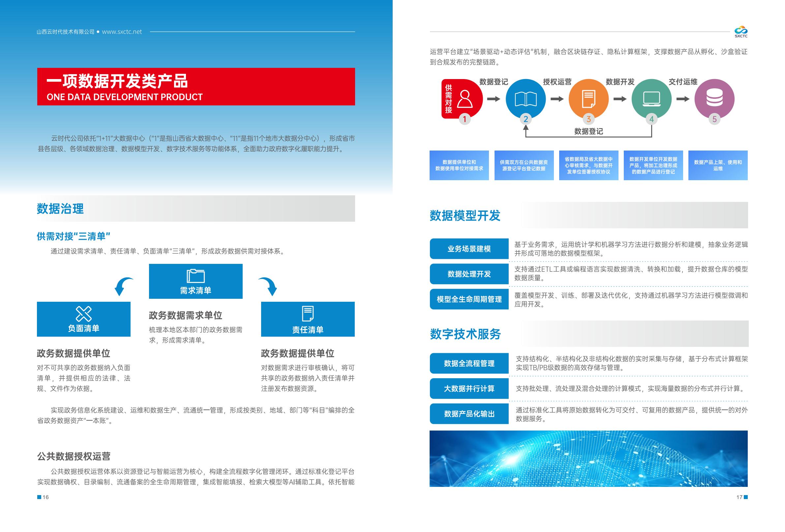Select the 模型全生命周期管理 label
Image resolution: width=785 pixels, height=532 pixels.
pyautogui.click(x=469, y=299)
